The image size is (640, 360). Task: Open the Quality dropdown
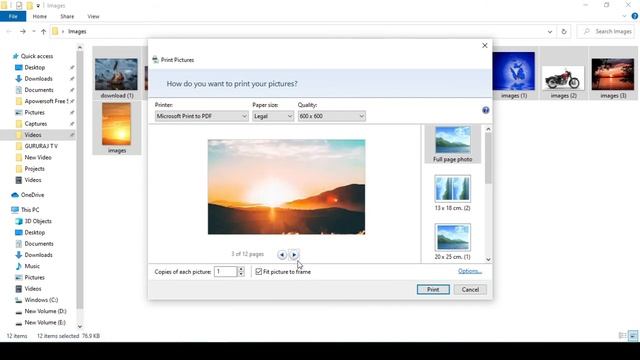coord(331,116)
